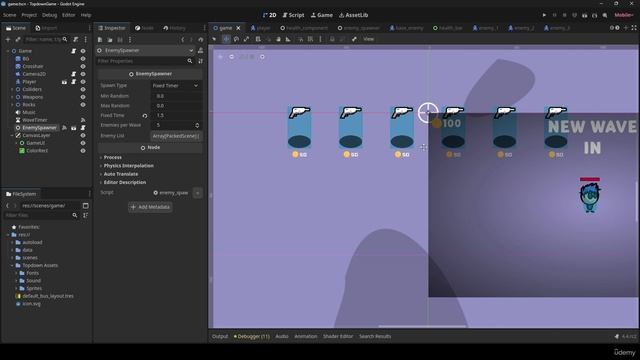Open the Editor menu
Viewport: 640px width, 360px height.
69,15
